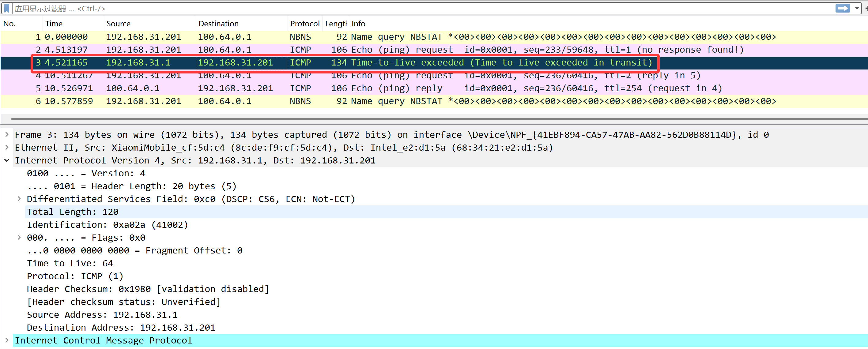
Task: Select packet 5 Echo ping reply
Action: coord(404,88)
